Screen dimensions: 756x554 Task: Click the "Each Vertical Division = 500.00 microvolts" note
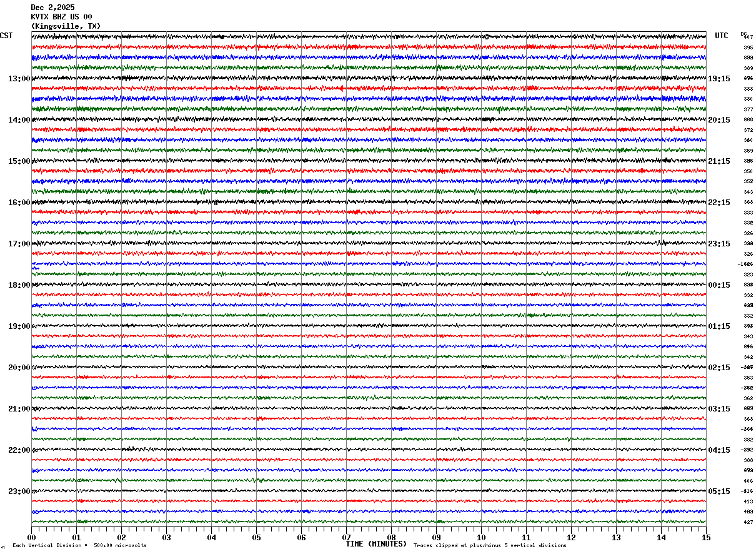click(x=79, y=546)
